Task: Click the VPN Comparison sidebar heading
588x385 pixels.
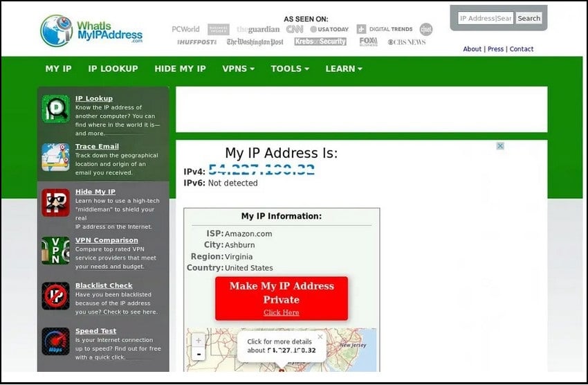Action: 107,240
